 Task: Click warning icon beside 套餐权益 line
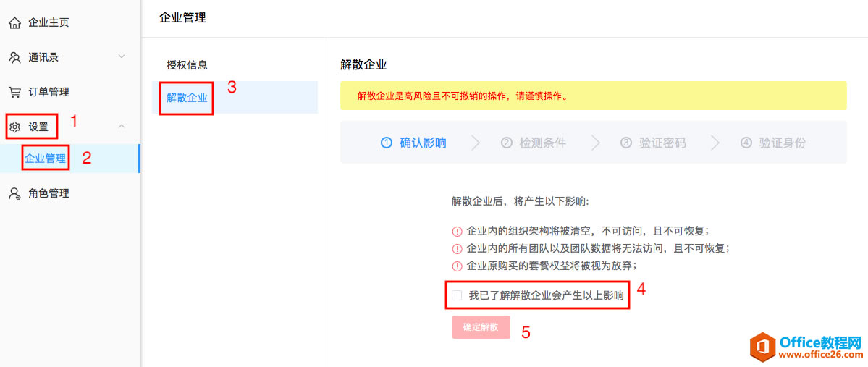click(x=457, y=266)
